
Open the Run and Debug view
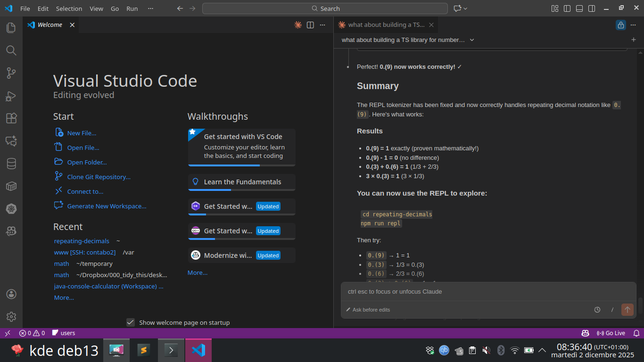(x=11, y=96)
